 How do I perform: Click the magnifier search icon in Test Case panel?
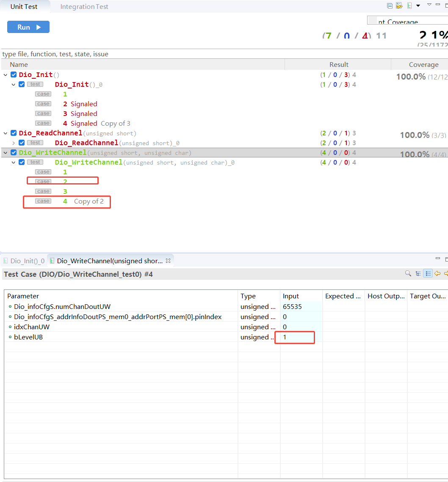[x=408, y=274]
